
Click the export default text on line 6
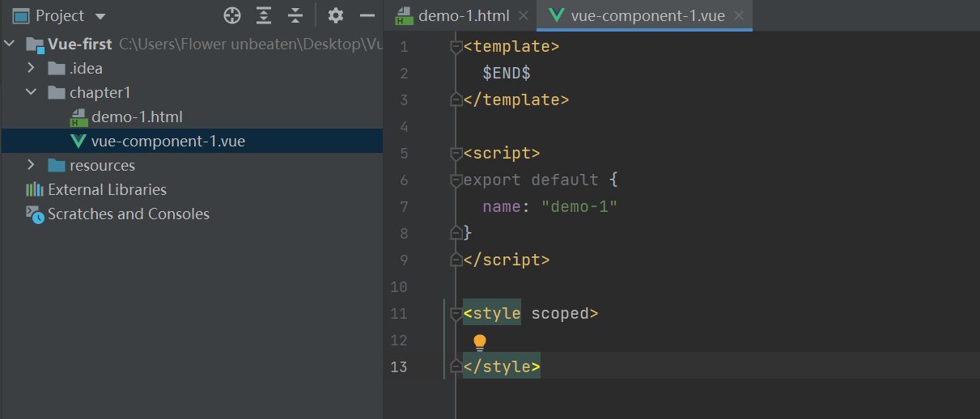tap(531, 180)
